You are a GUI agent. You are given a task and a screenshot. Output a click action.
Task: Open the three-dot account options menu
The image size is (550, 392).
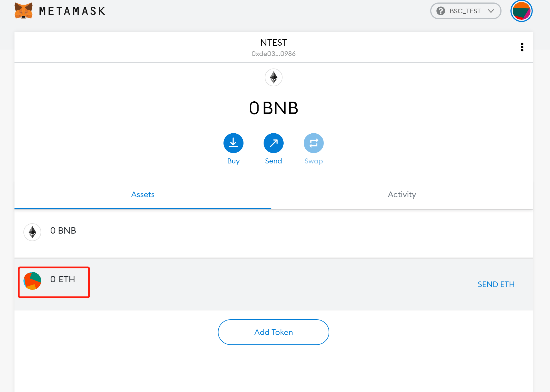point(522,47)
